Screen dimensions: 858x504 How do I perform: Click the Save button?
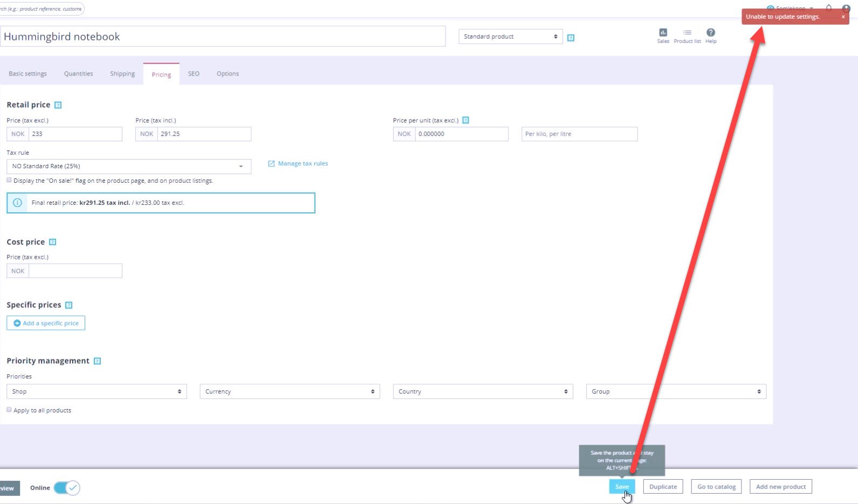(622, 487)
